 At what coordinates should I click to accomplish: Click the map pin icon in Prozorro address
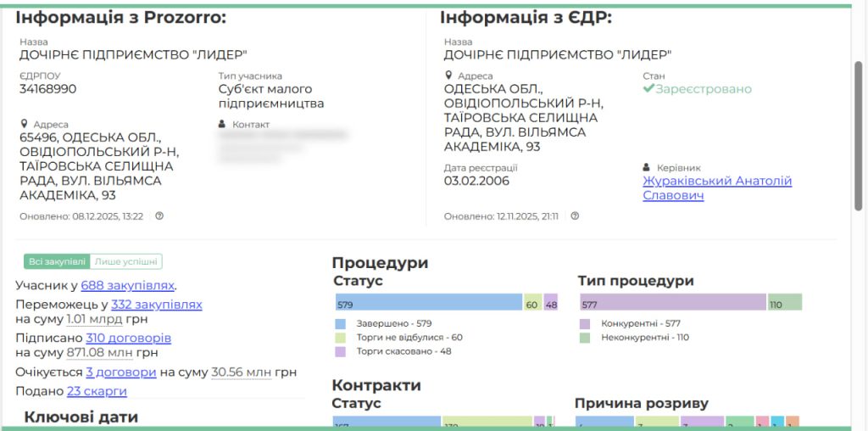[24, 124]
